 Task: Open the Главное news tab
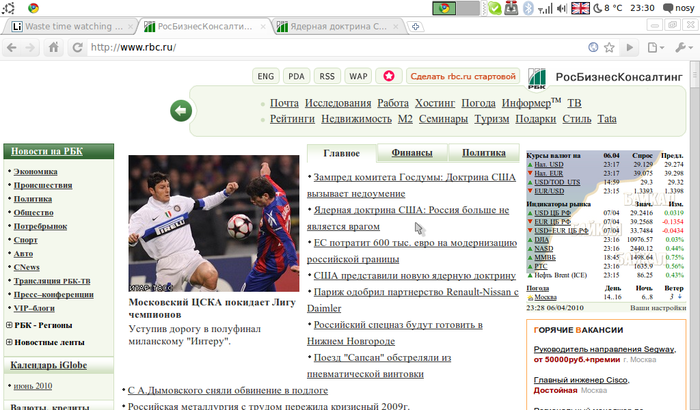(342, 153)
